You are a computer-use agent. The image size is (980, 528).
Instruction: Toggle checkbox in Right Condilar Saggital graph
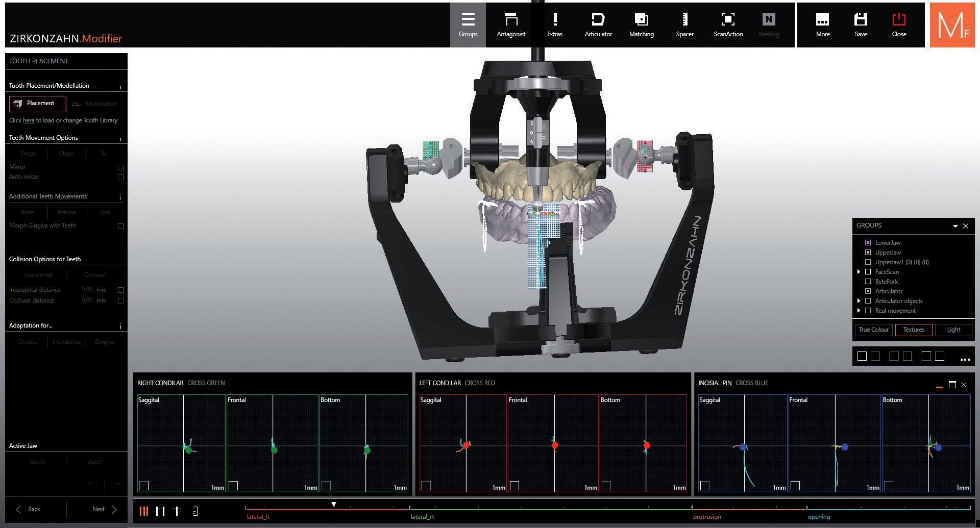click(144, 486)
